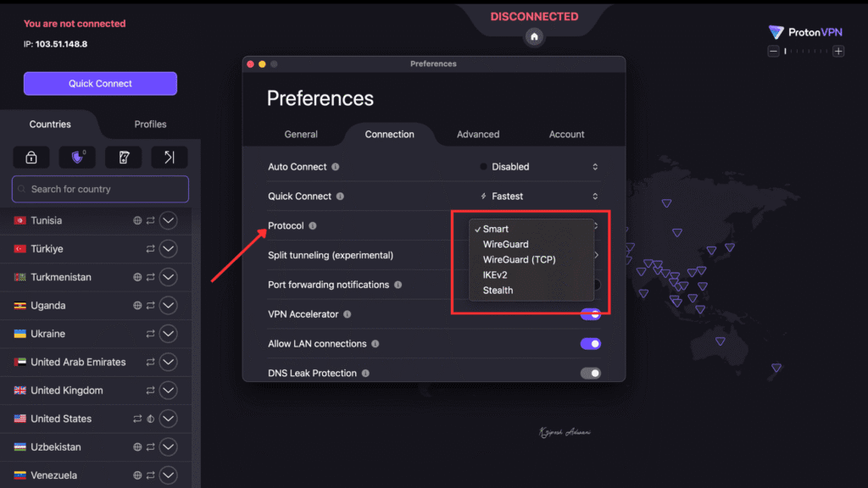Click the home icon above the map

pos(533,37)
